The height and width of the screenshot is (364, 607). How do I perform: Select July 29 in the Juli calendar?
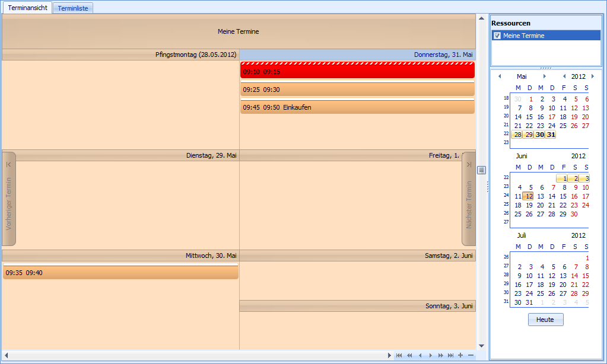coord(585,293)
